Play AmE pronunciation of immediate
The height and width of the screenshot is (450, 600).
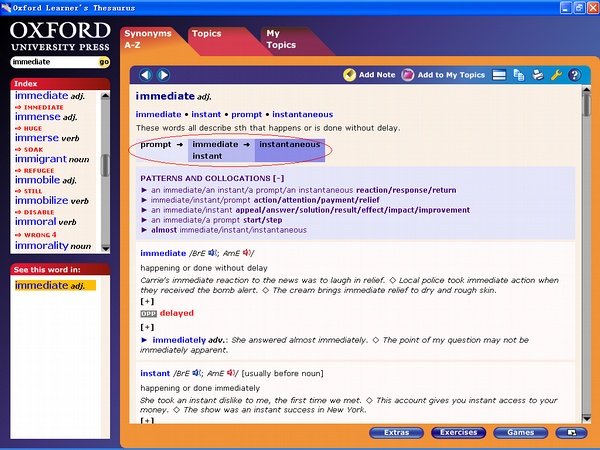[x=246, y=253]
